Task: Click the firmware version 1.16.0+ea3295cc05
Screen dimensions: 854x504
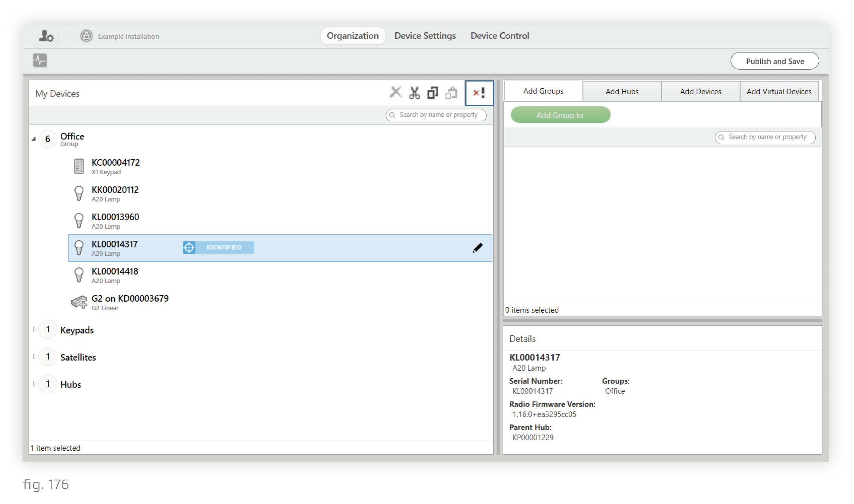Action: (544, 414)
